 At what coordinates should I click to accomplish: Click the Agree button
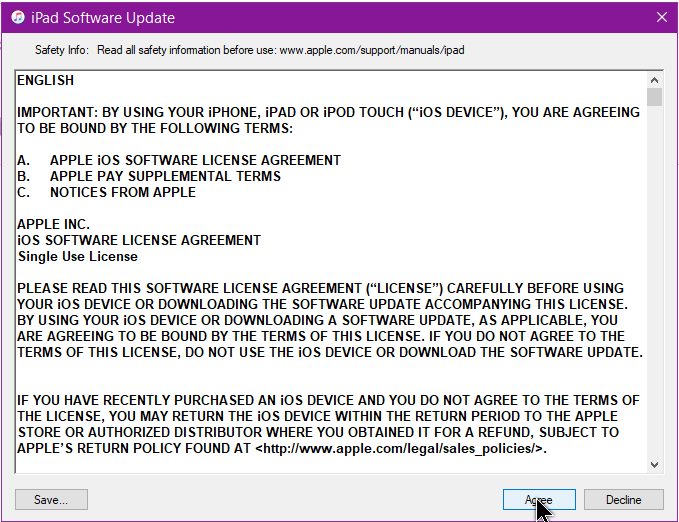[x=539, y=499]
